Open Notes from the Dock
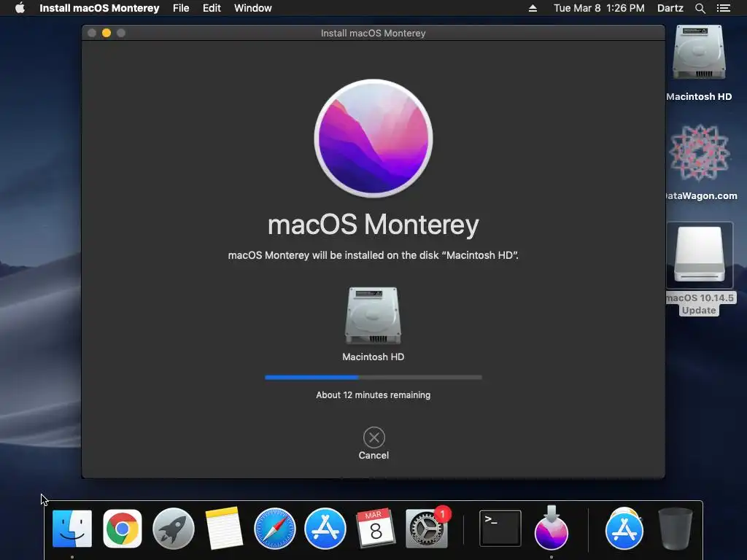Screen dimensions: 747x560 point(224,529)
